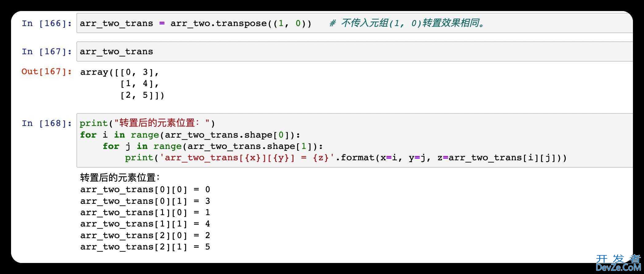Select the Out[167] prompt label
This screenshot has height=274, width=644.
[47, 72]
